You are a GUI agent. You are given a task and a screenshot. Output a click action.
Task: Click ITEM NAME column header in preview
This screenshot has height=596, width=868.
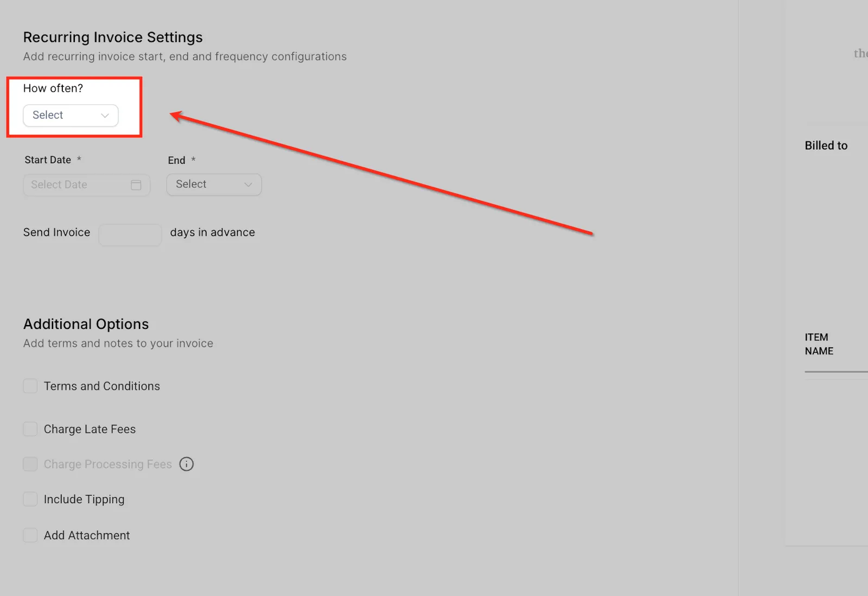tap(819, 344)
